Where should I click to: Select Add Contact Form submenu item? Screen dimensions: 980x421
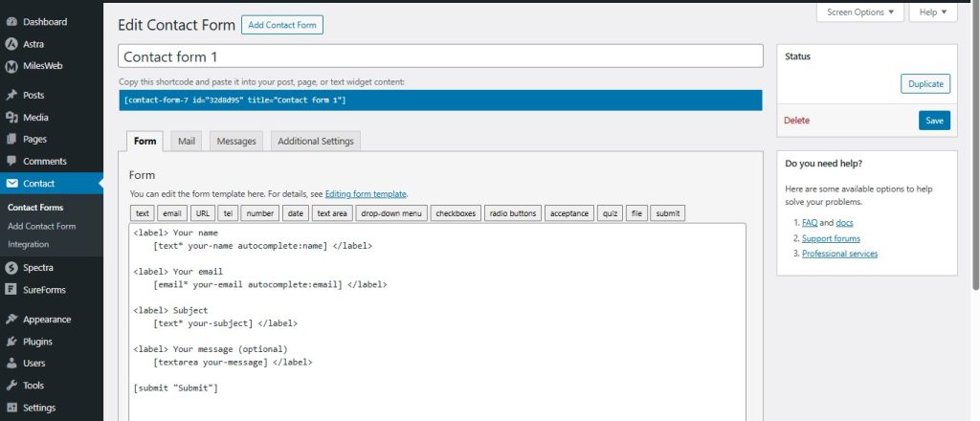point(42,226)
